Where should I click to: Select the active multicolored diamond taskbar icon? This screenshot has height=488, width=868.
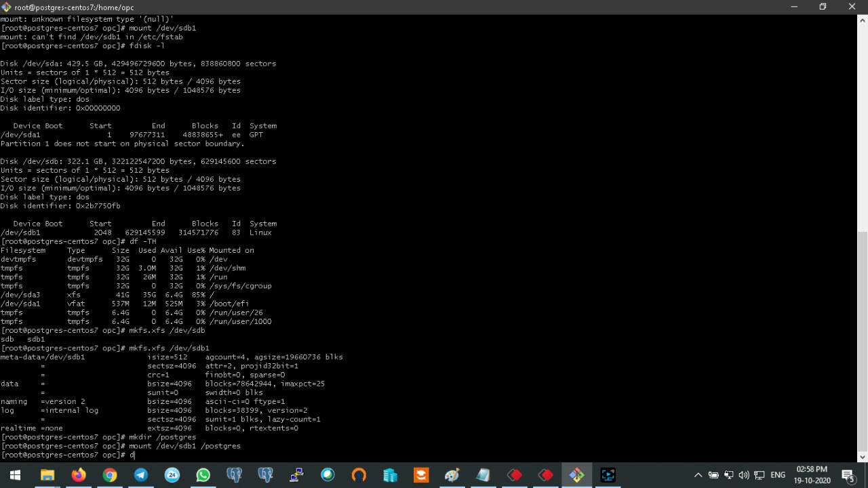click(577, 475)
